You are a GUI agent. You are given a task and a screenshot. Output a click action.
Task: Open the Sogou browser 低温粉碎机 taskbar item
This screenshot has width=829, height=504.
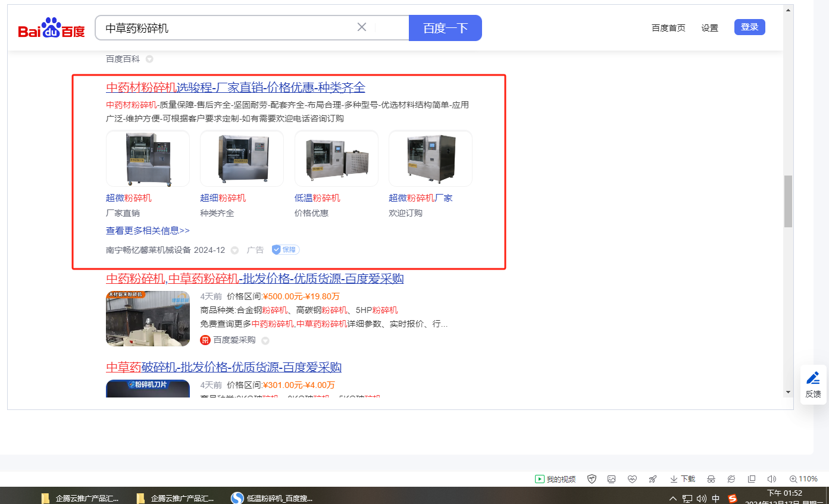tap(271, 498)
